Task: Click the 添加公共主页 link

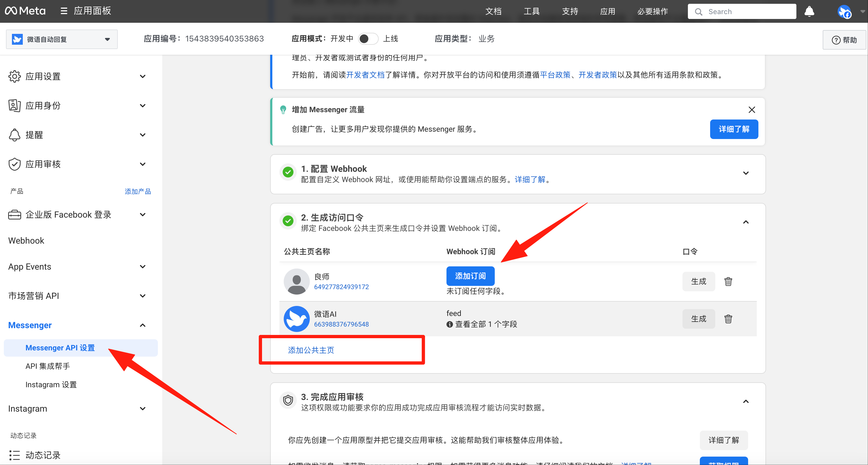Action: coord(310,350)
